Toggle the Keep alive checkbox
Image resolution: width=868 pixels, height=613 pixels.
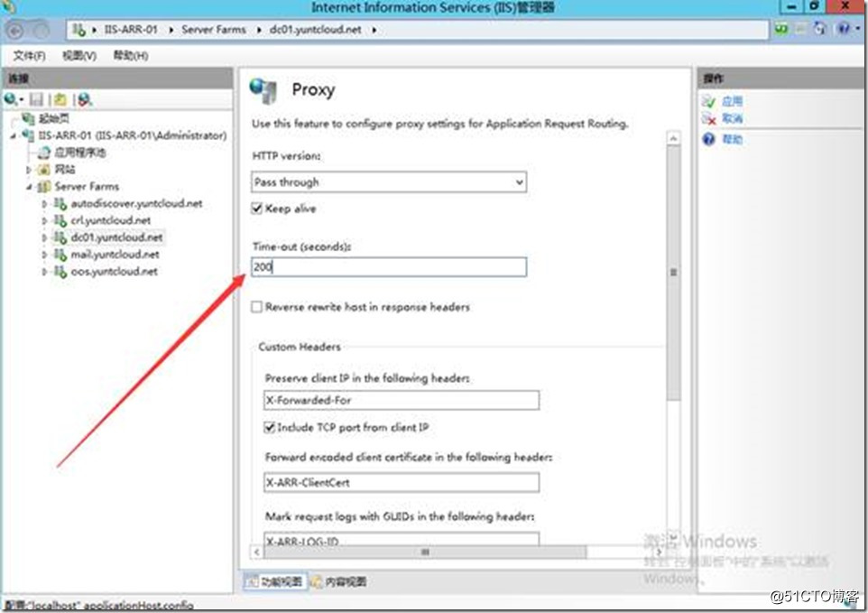pos(256,209)
